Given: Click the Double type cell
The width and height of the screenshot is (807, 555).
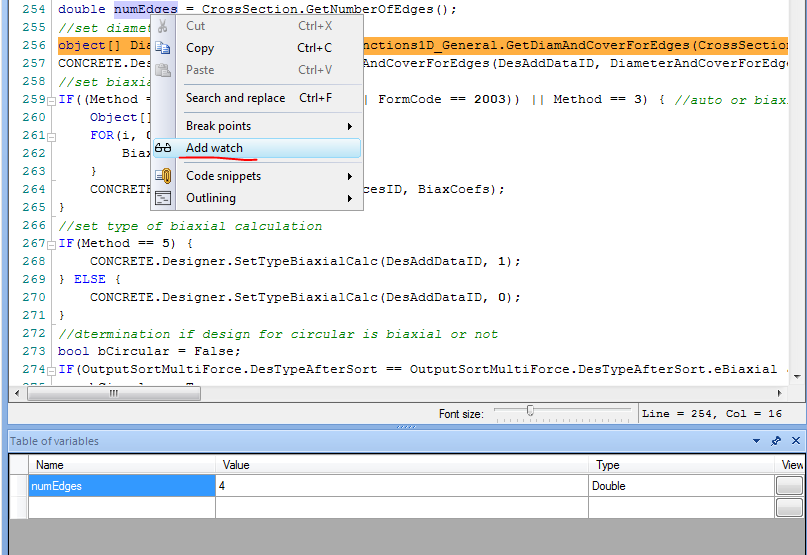Looking at the screenshot, I should pos(681,485).
